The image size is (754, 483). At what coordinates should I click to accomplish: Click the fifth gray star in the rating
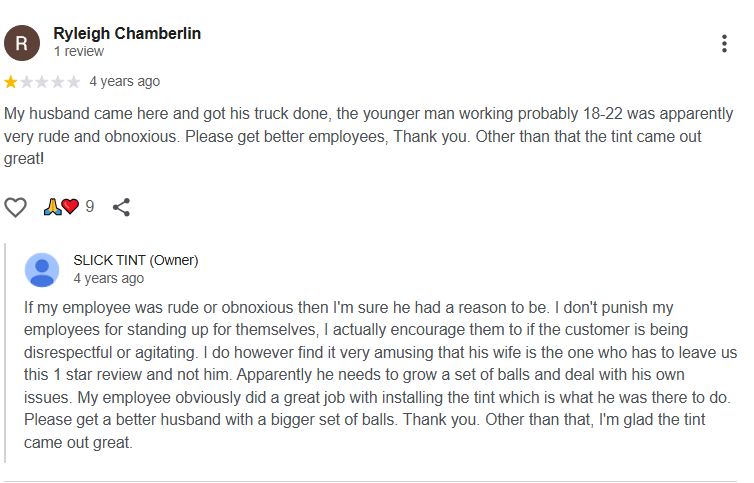pyautogui.click(x=73, y=82)
